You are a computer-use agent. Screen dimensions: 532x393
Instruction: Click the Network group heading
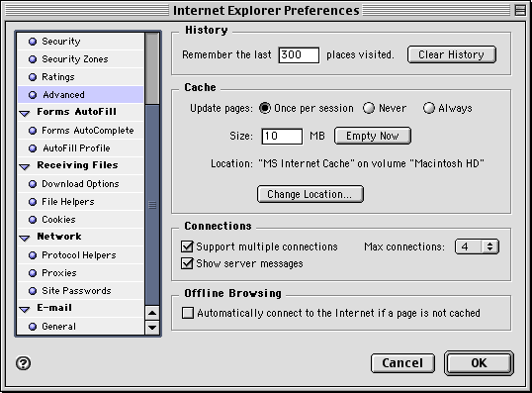point(59,237)
